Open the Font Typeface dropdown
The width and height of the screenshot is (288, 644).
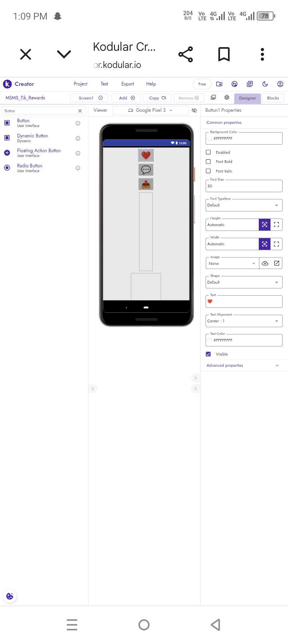click(x=244, y=205)
